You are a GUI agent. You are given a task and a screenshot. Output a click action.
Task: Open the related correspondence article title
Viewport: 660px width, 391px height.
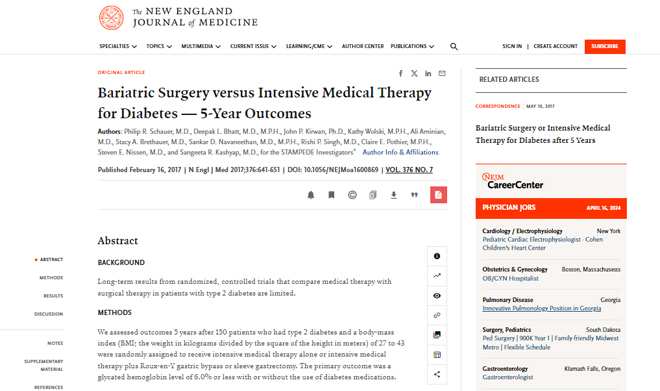543,134
